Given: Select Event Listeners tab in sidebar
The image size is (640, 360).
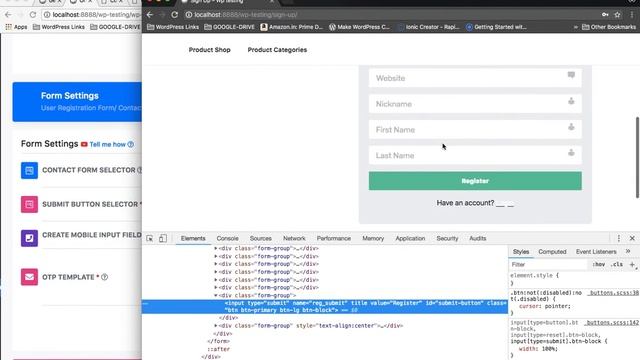Looking at the screenshot, I should click(x=596, y=252).
